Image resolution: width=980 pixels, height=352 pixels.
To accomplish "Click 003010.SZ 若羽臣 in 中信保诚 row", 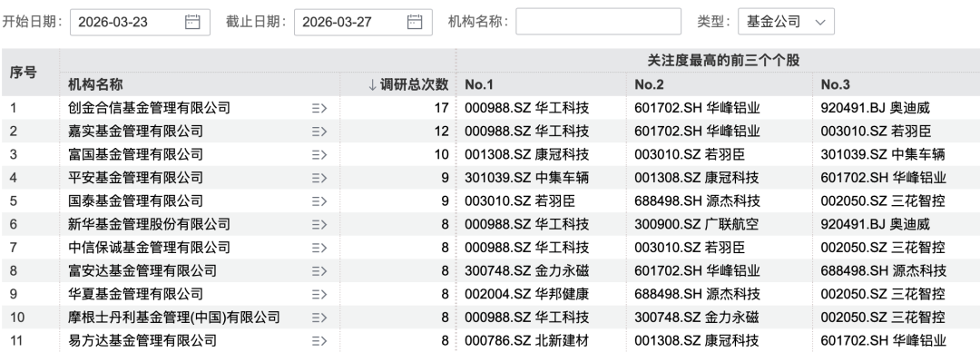I will (690, 248).
